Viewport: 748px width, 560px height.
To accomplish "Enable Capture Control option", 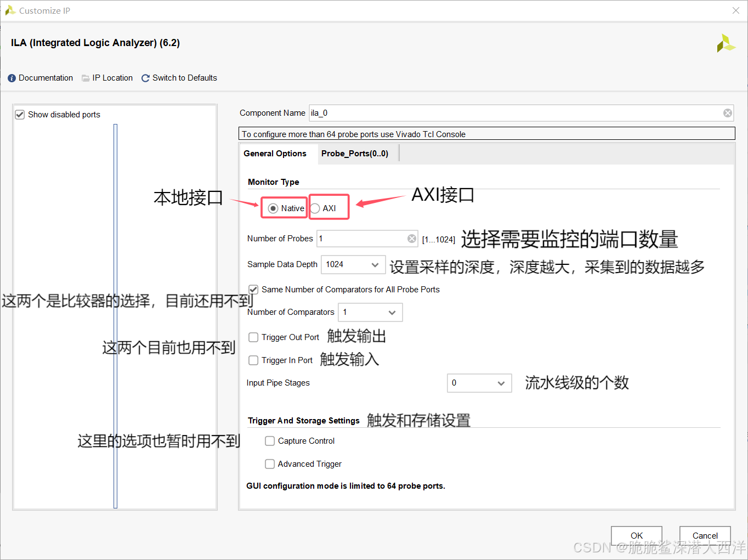I will tap(270, 441).
